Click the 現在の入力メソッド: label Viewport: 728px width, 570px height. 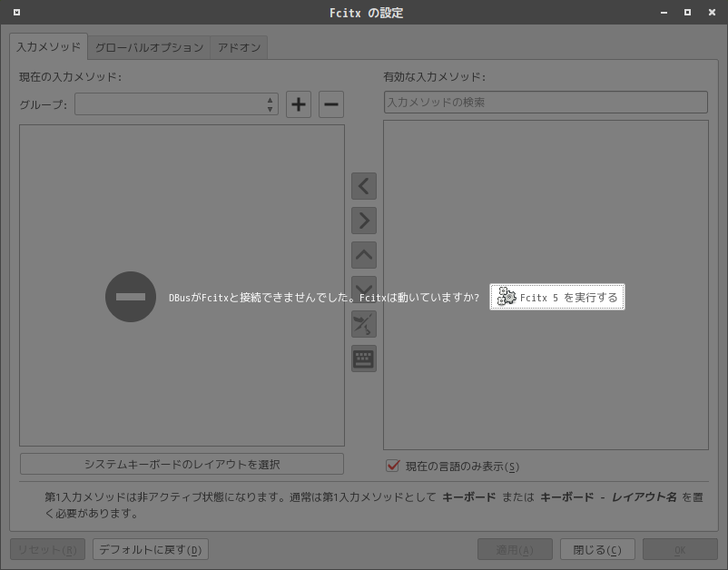[70, 76]
